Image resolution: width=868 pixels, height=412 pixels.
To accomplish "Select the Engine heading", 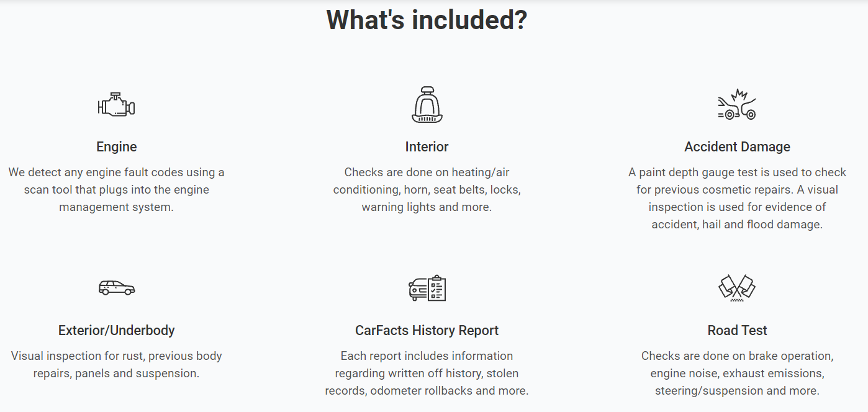I will (117, 147).
